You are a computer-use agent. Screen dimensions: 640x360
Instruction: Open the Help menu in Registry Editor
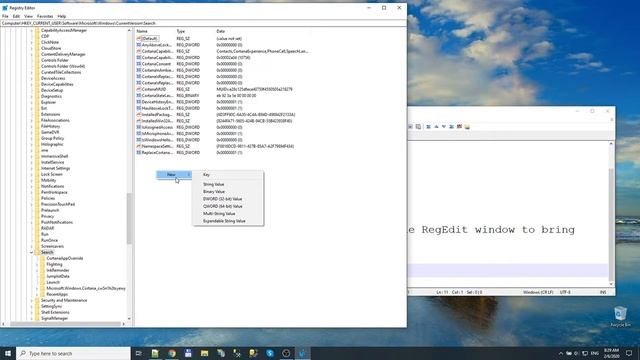click(62, 16)
